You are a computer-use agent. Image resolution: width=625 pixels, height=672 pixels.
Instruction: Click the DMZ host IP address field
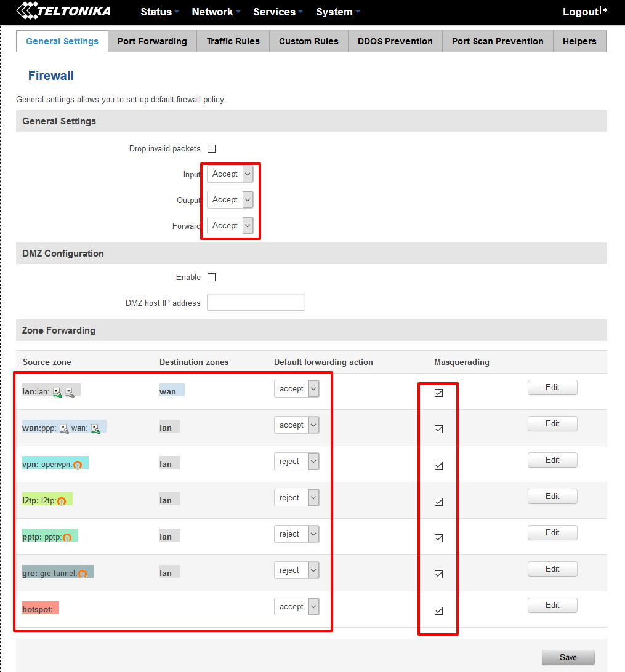click(x=256, y=303)
